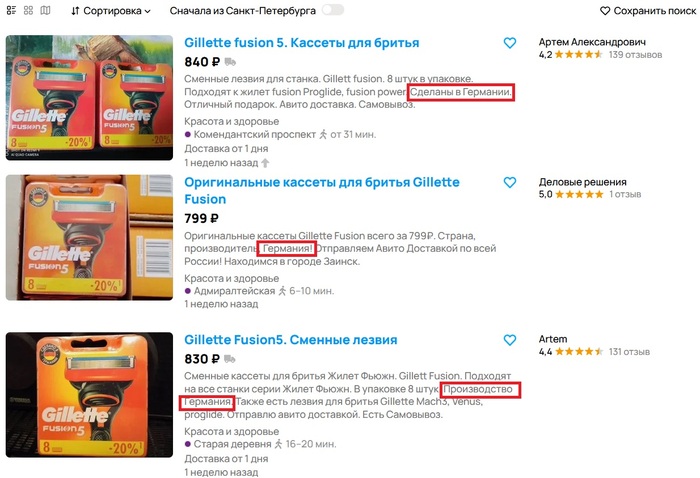View seller Артем Александрович profile
This screenshot has width=700, height=478.
[591, 43]
